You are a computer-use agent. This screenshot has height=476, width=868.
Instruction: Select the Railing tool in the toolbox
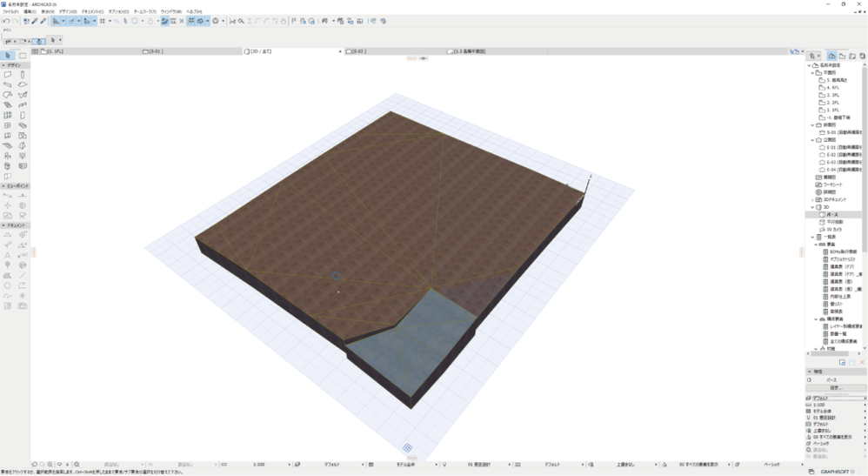(23, 104)
